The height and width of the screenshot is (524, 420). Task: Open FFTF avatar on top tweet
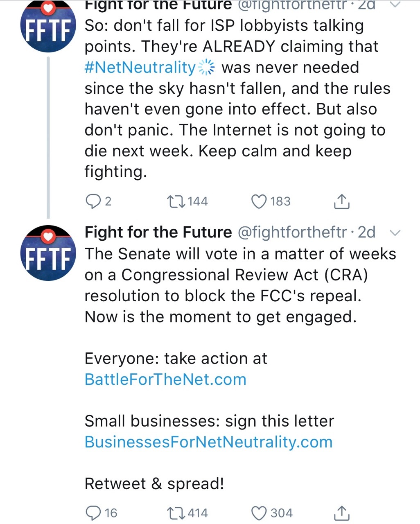[x=48, y=25]
